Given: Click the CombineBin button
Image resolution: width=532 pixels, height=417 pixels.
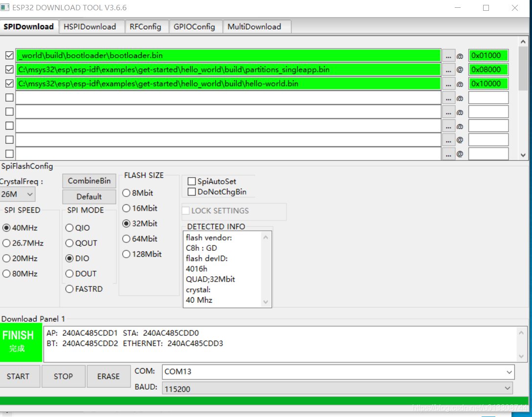Looking at the screenshot, I should [89, 181].
